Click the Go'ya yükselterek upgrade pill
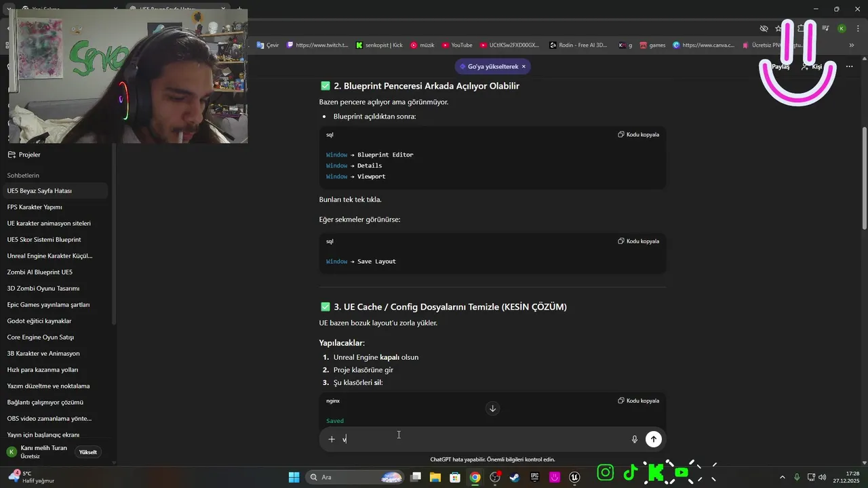868x488 pixels. [x=492, y=66]
